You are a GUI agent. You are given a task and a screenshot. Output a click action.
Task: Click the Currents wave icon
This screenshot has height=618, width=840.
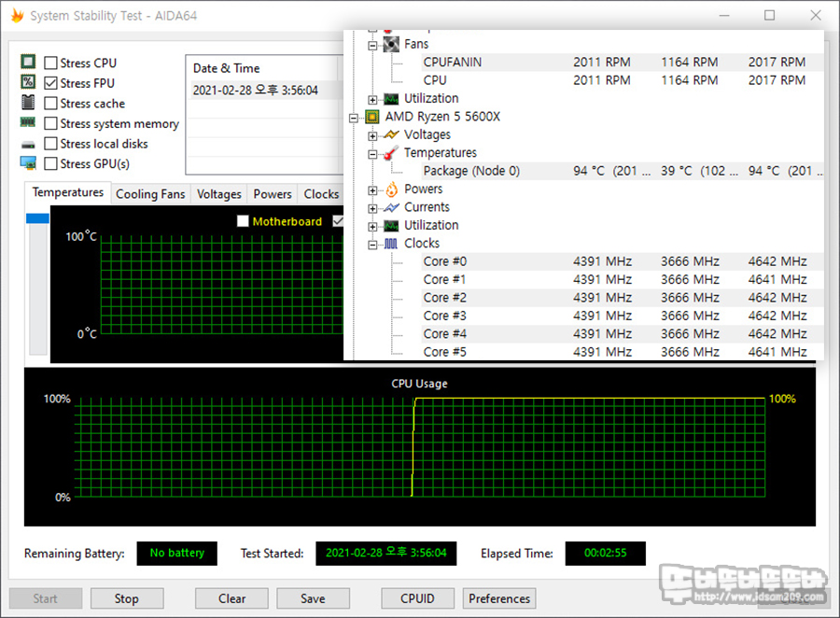[x=391, y=207]
